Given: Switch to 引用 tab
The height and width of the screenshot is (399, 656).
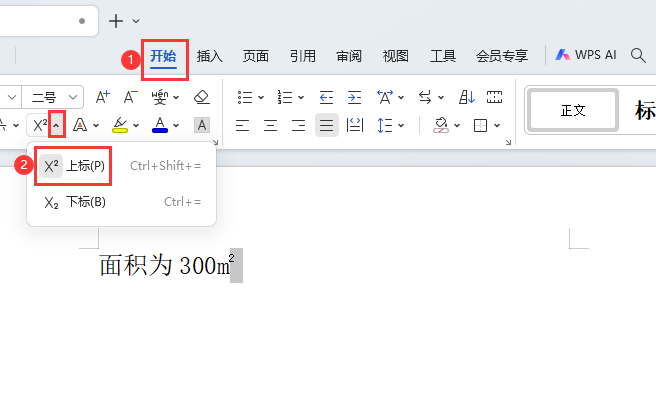Looking at the screenshot, I should (x=302, y=56).
